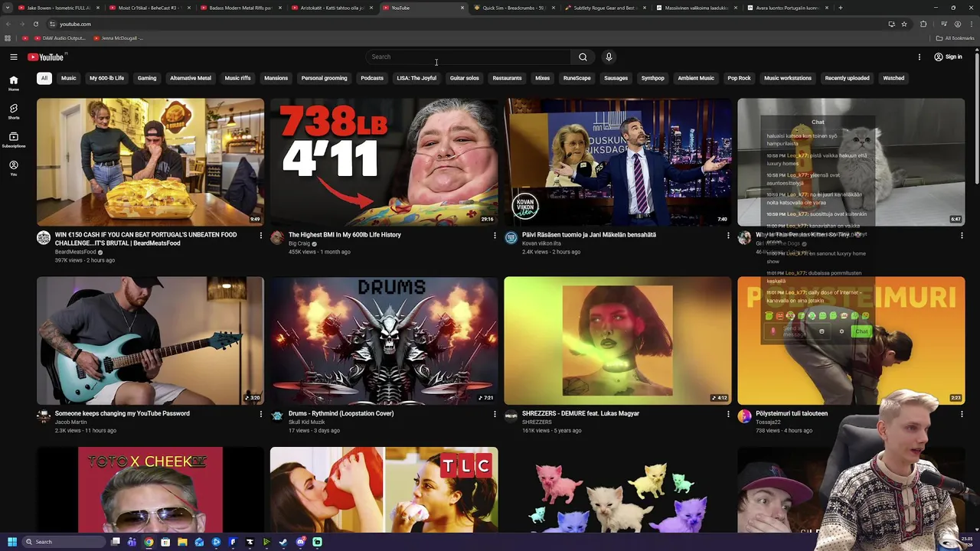Click the search magnifier button
The width and height of the screenshot is (980, 551).
583,57
